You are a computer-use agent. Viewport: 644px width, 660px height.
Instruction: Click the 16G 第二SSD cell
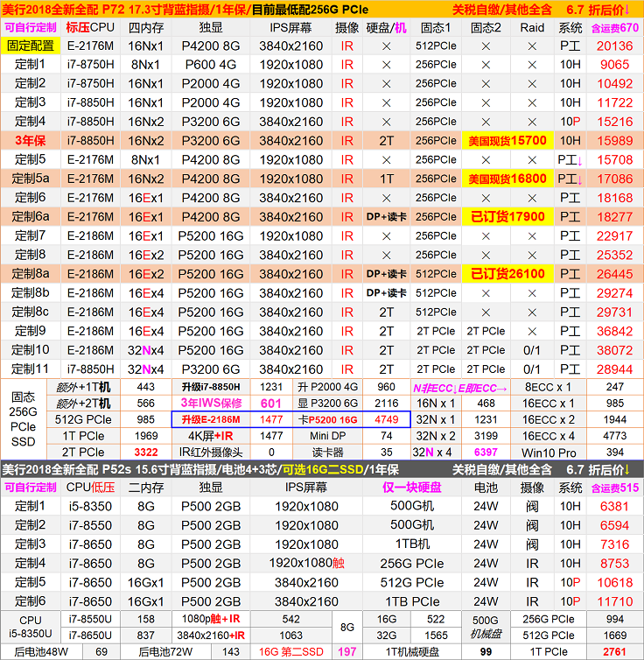[x=291, y=652]
